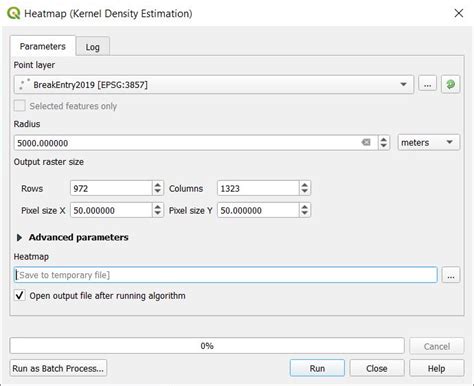Clear the Radius value with the backspace icon
474x386 pixels.
pyautogui.click(x=366, y=142)
